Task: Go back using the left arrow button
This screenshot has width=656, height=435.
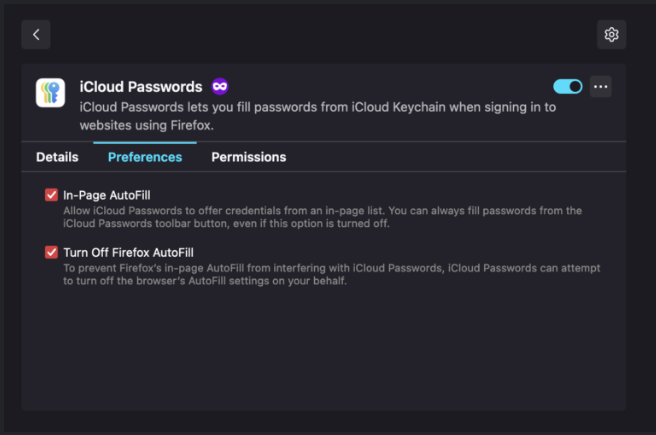Action: (36, 34)
